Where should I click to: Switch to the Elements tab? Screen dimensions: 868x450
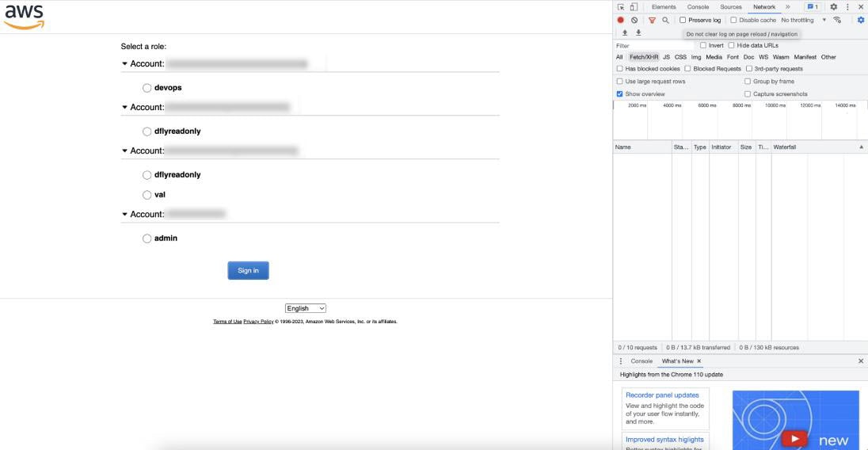(x=664, y=6)
